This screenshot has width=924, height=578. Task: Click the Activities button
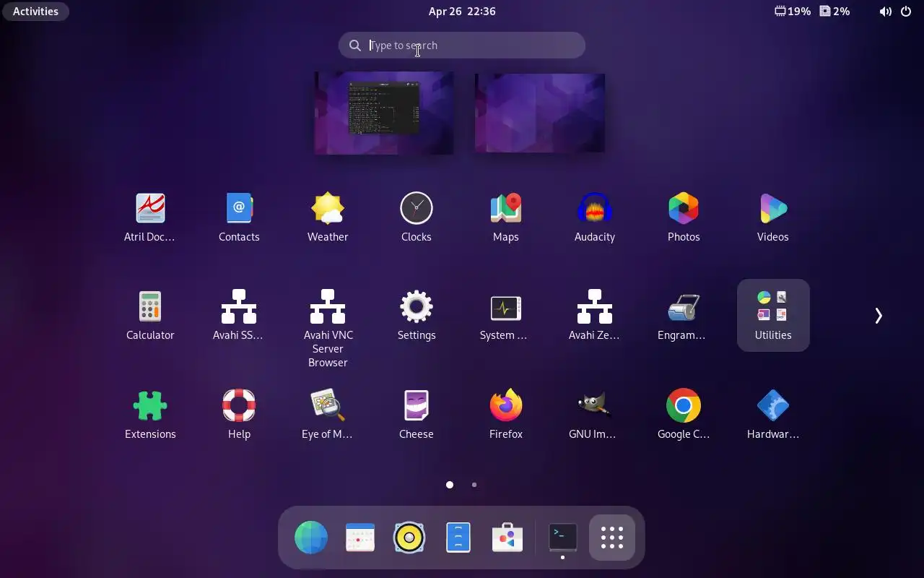tap(35, 12)
